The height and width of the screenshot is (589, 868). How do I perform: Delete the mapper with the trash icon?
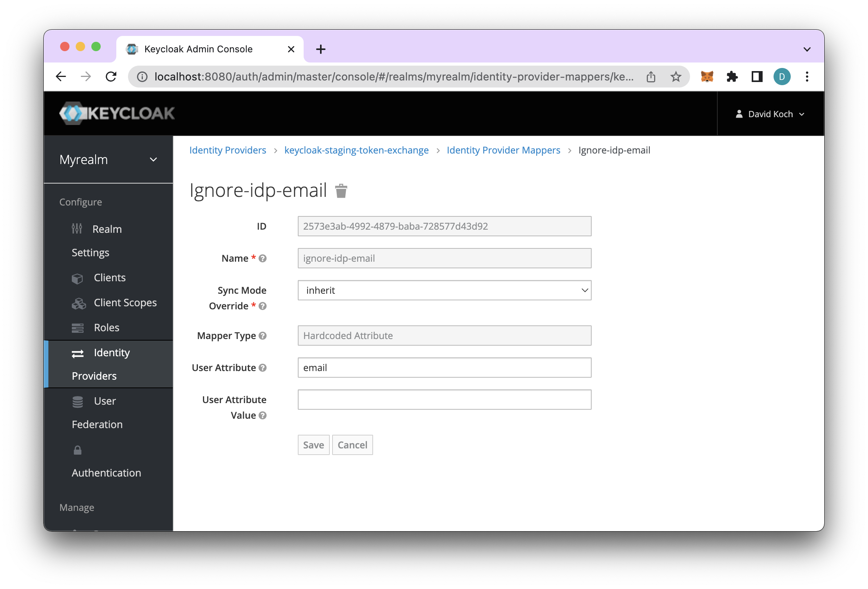pyautogui.click(x=341, y=191)
